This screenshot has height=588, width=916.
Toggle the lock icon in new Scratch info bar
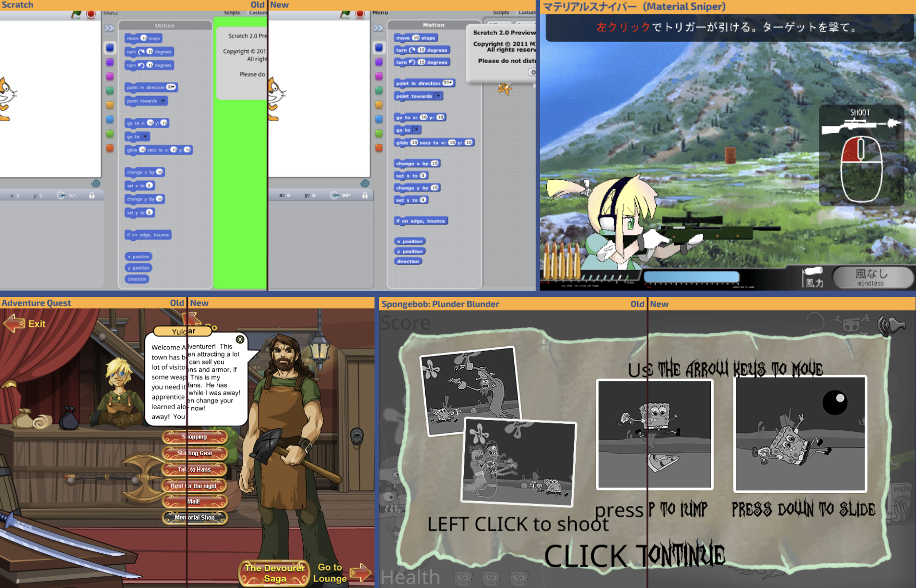365,195
